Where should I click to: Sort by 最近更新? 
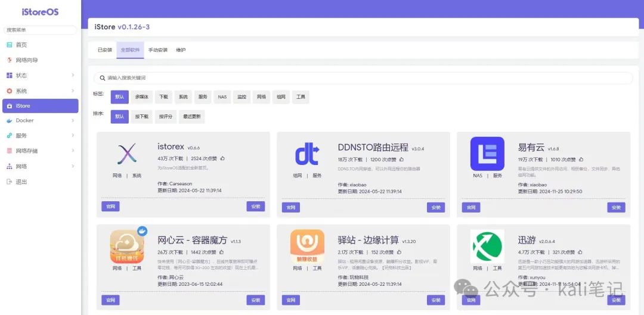[192, 117]
